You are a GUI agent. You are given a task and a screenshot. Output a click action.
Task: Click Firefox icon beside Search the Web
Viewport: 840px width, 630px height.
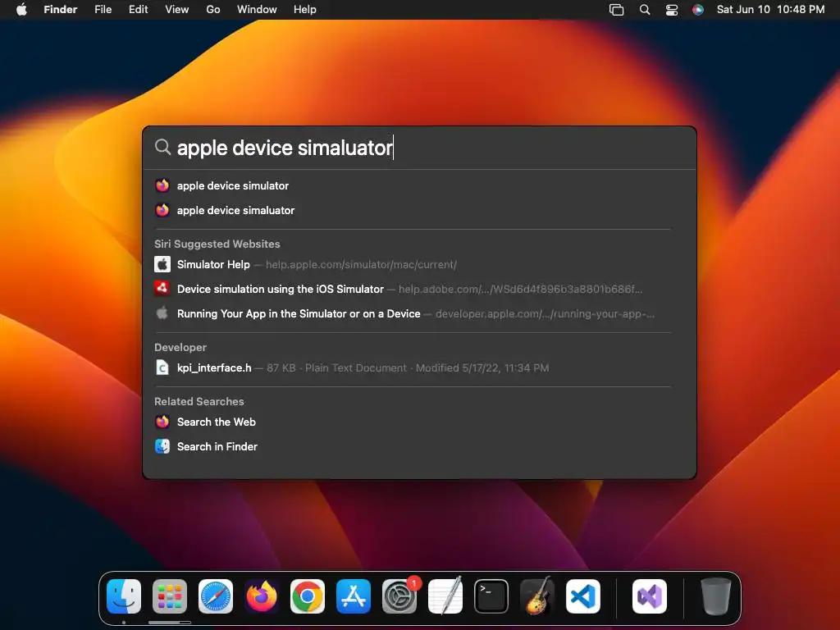click(x=162, y=422)
